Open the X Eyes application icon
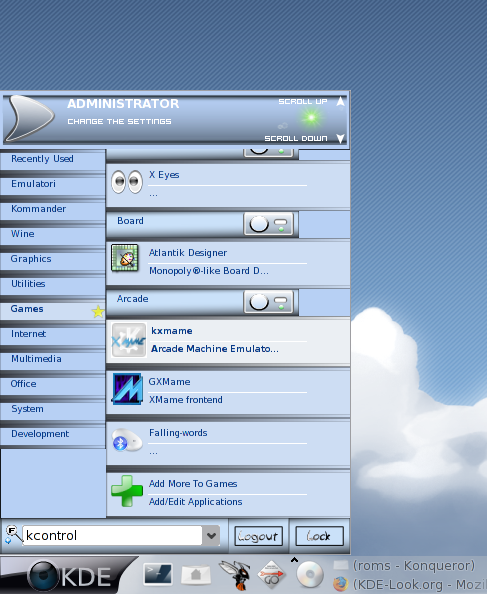Viewport: 487px width, 594px height. 127,182
